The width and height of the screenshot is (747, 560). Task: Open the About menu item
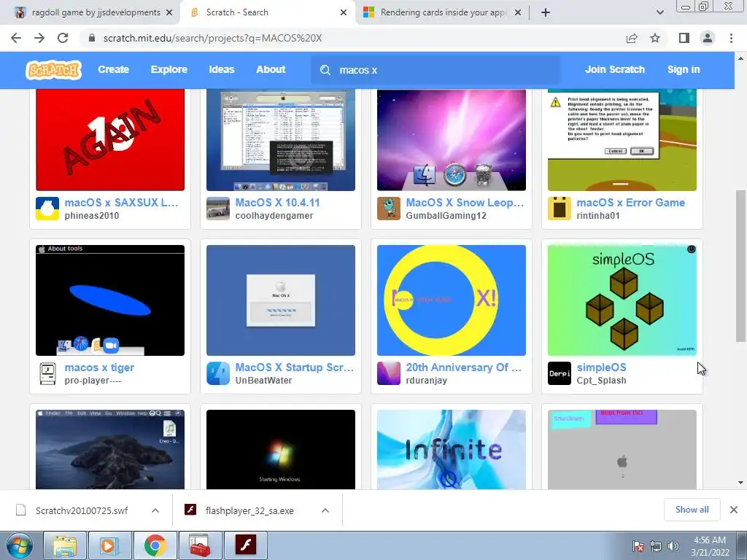[x=271, y=69]
